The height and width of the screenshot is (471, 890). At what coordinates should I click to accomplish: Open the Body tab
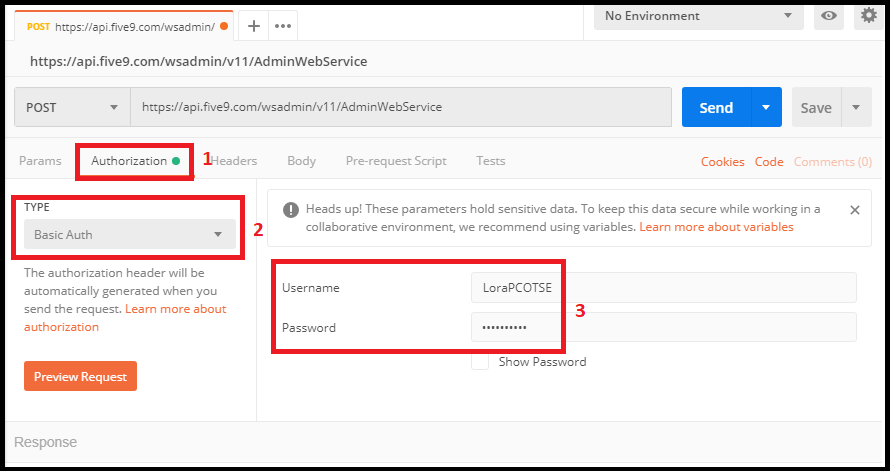pos(301,161)
